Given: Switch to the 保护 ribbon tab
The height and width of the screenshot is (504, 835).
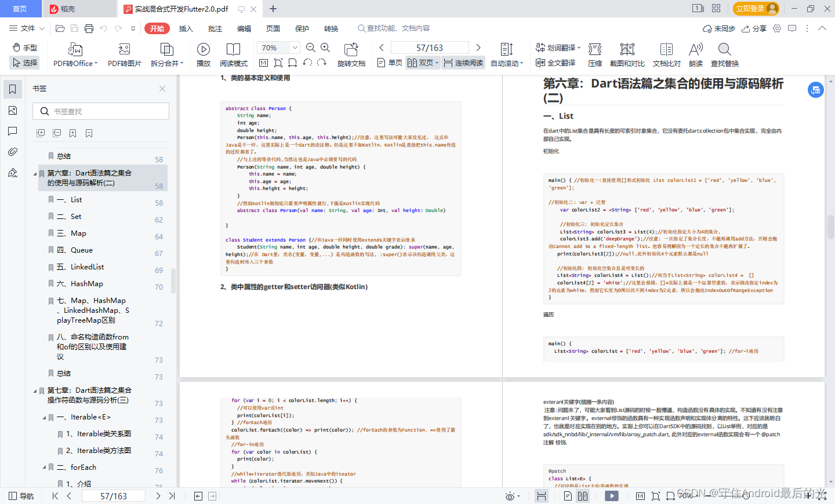Looking at the screenshot, I should [x=302, y=28].
